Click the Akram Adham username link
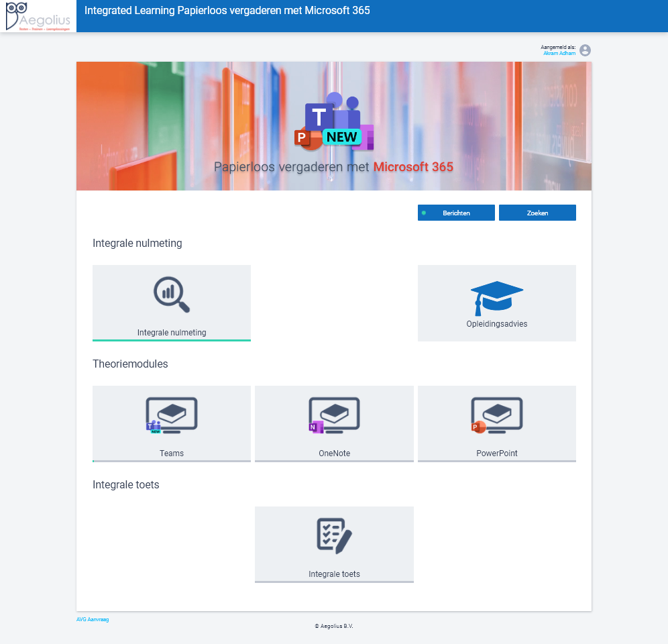Screen dimensions: 668x644 pos(559,53)
